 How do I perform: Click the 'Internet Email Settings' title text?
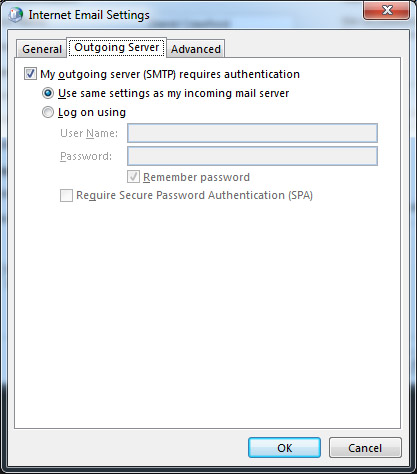pyautogui.click(x=89, y=15)
